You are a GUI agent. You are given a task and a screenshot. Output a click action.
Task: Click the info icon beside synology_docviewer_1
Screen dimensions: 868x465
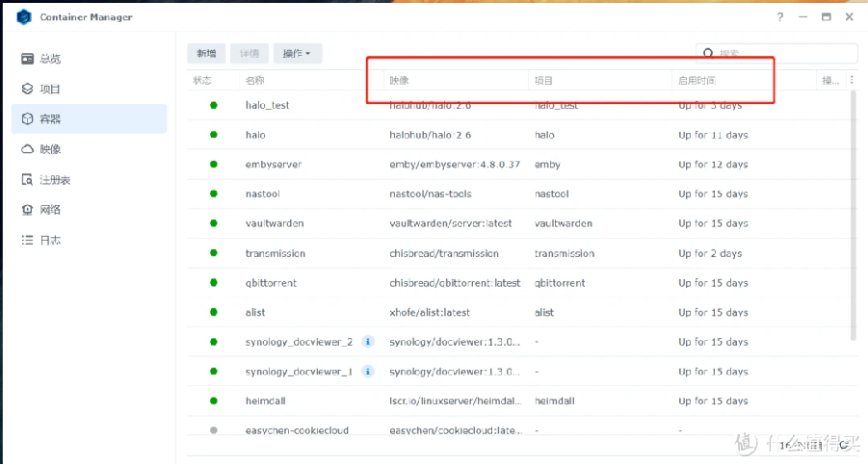click(x=367, y=372)
